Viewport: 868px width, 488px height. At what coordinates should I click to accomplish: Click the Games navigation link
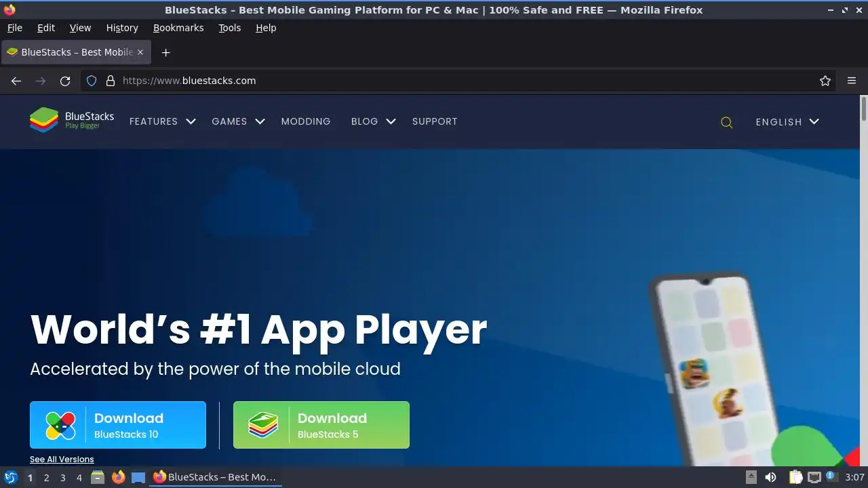pos(229,121)
